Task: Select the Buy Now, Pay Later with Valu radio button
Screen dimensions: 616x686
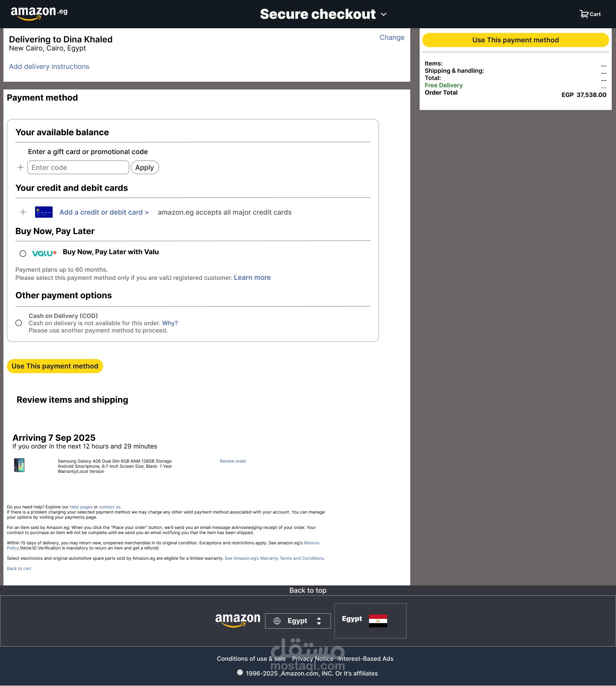Action: tap(23, 254)
